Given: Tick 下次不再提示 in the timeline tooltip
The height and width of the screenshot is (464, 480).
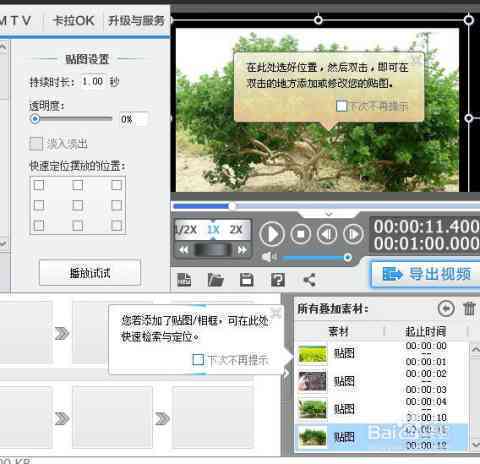Looking at the screenshot, I should click(x=198, y=360).
